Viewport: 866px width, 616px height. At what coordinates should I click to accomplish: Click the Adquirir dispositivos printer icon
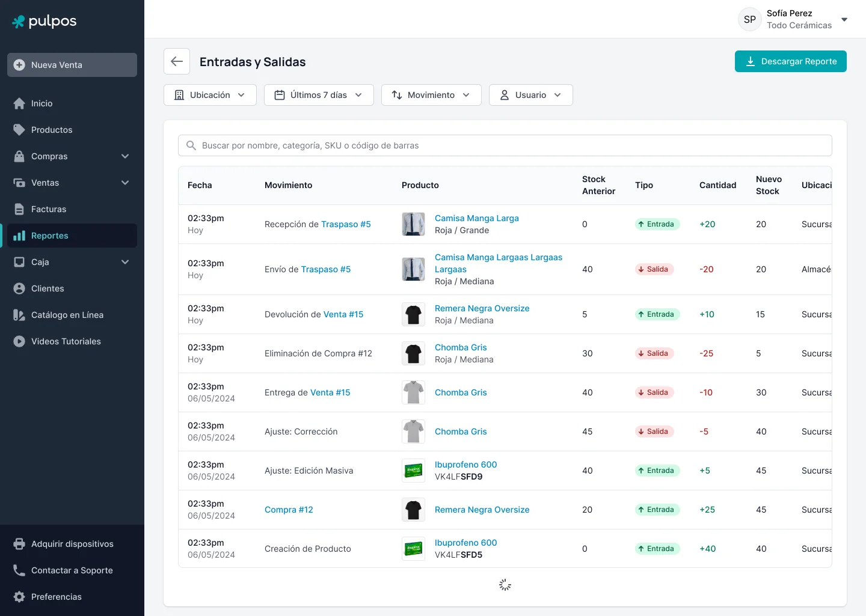19,544
